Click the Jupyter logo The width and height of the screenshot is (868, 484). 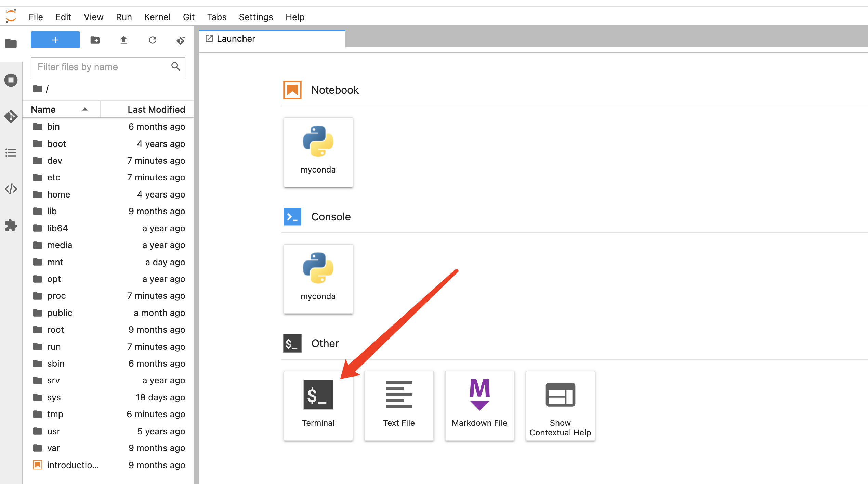click(x=11, y=16)
